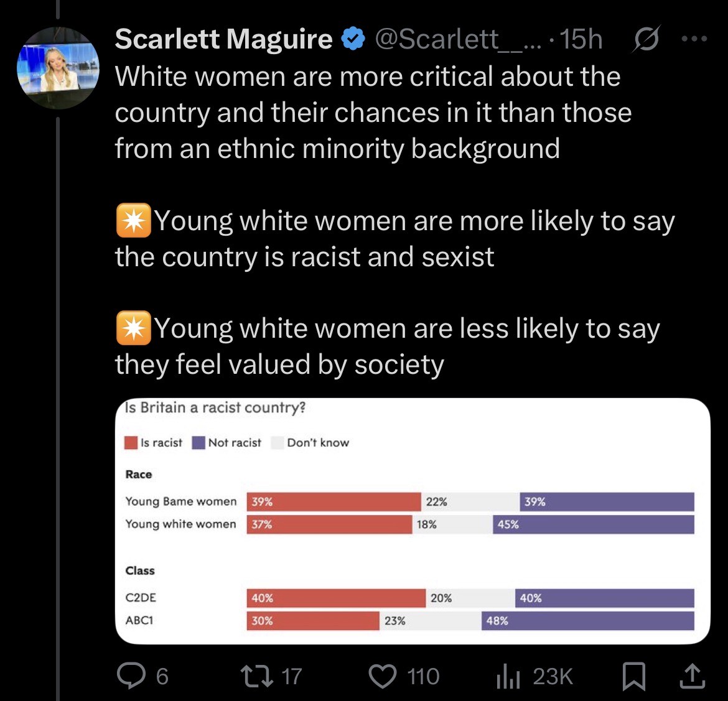The width and height of the screenshot is (728, 701).
Task: Select the Young Bame women 39% red bar
Action: (334, 502)
